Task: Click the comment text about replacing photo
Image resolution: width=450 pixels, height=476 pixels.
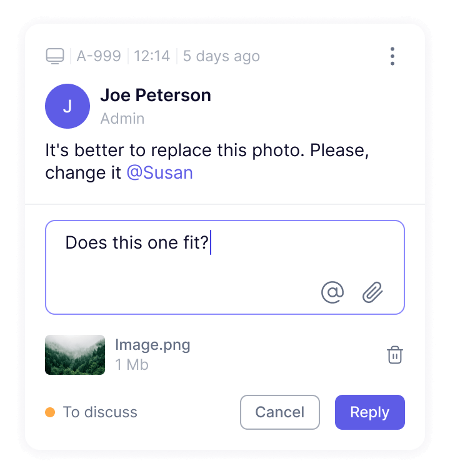Action: click(x=207, y=162)
